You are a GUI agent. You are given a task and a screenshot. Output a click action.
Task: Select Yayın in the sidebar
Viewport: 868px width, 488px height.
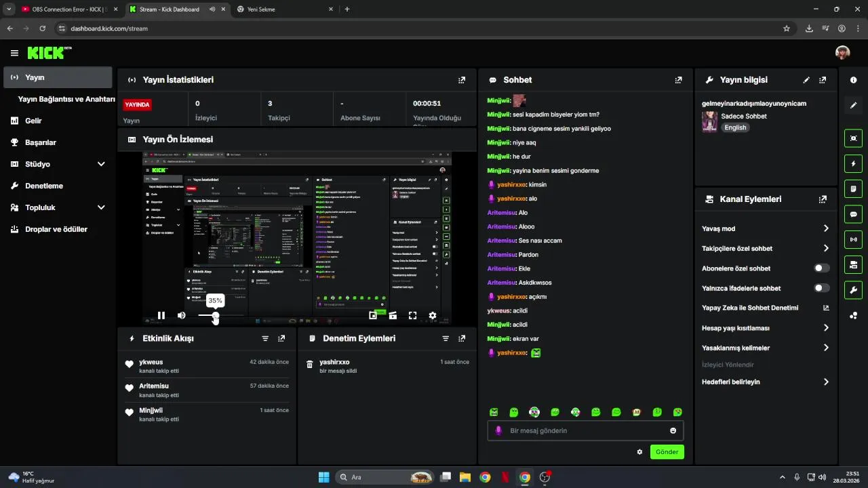[58, 77]
